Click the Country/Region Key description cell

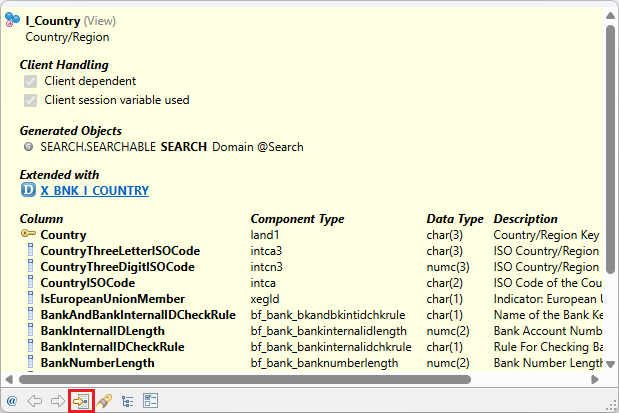tap(547, 235)
